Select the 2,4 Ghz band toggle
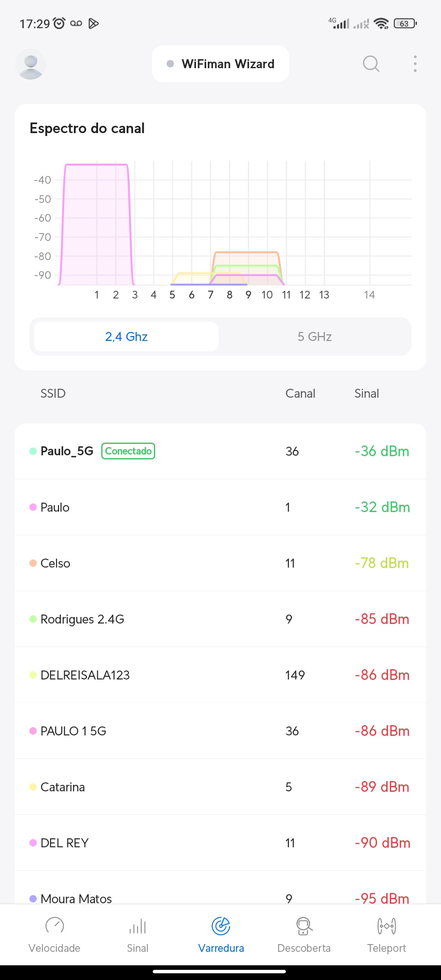This screenshot has width=441, height=980. coord(126,336)
